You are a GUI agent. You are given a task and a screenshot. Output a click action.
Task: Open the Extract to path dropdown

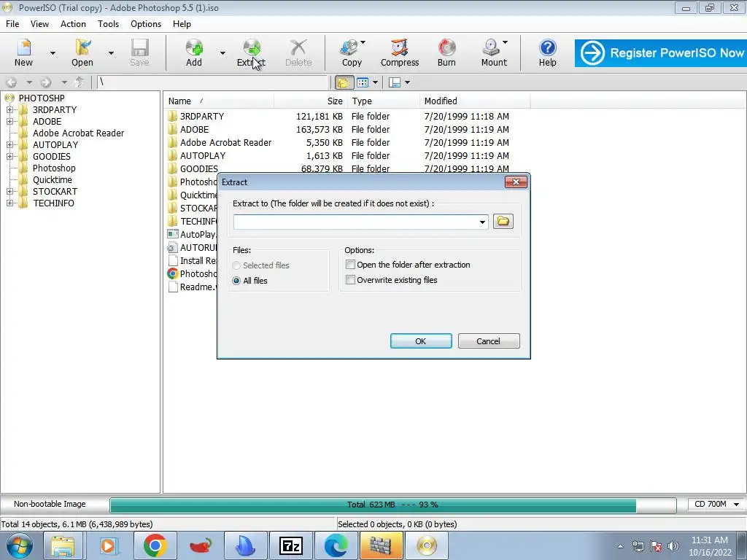pos(482,222)
